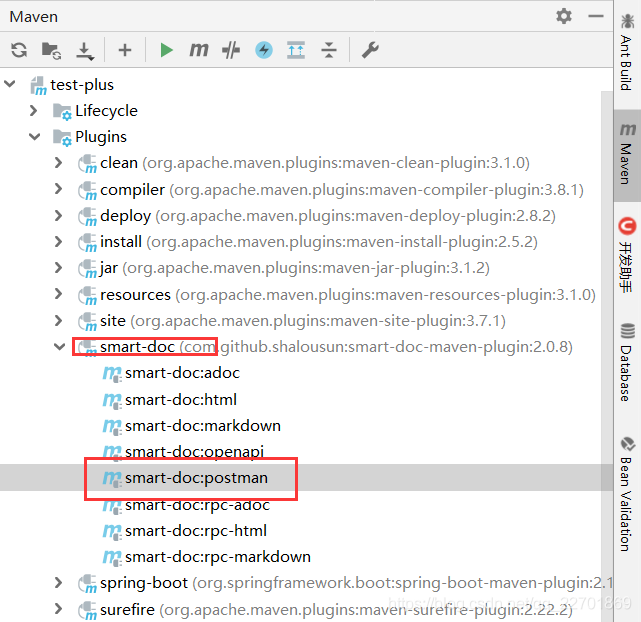Select jar plugin row text
This screenshot has height=622, width=641.
[x=294, y=268]
